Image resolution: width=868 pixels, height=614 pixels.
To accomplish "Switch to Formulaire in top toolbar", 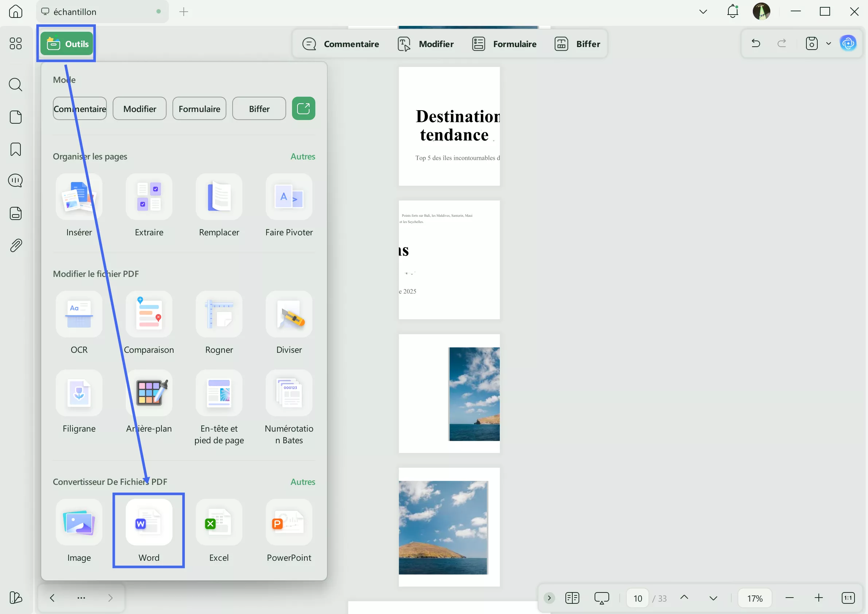I will pos(504,44).
